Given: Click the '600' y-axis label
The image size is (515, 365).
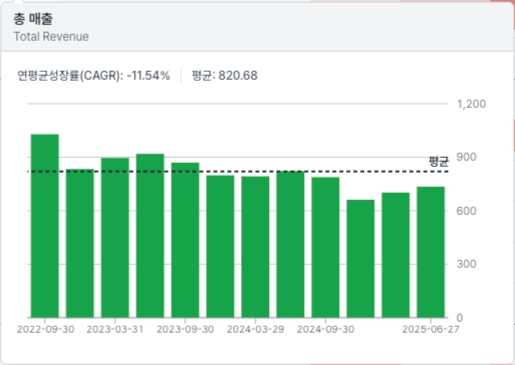Looking at the screenshot, I should pyautogui.click(x=466, y=211).
